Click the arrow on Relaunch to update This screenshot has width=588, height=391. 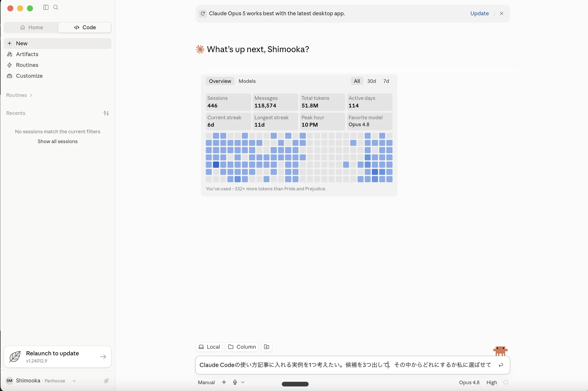[103, 357]
